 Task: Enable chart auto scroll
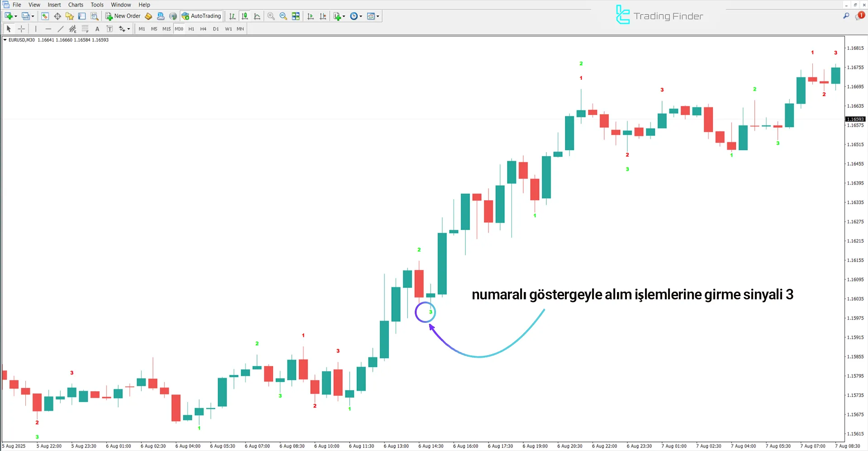coord(310,16)
